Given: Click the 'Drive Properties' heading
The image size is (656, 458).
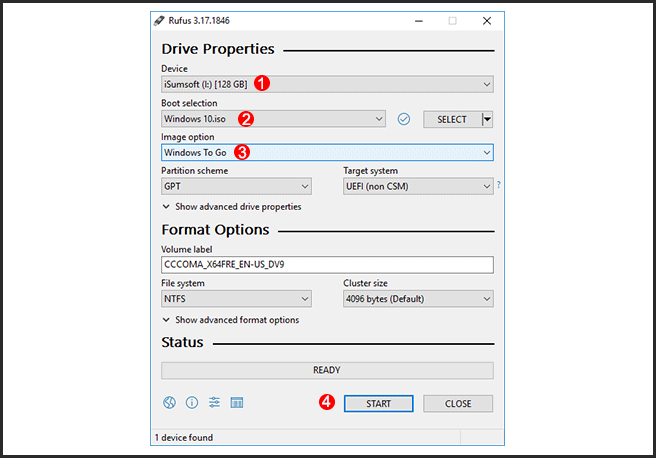Looking at the screenshot, I should (218, 49).
